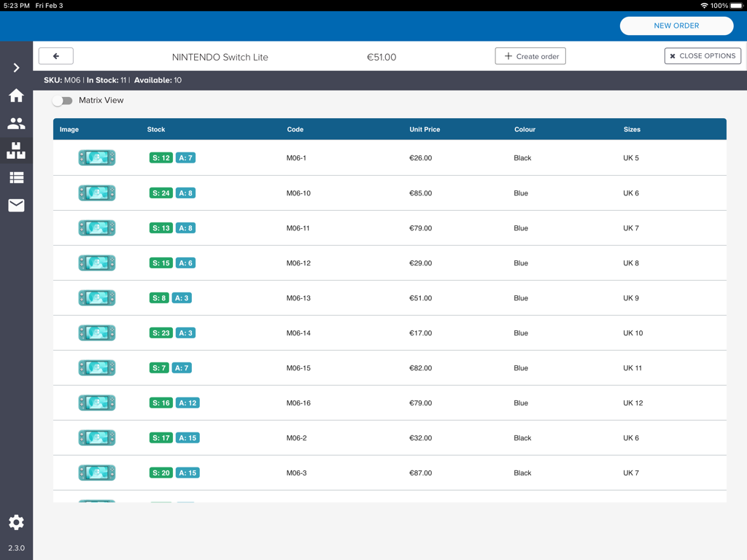Open the thumbnail image for M06-1
747x560 pixels.
coord(96,157)
